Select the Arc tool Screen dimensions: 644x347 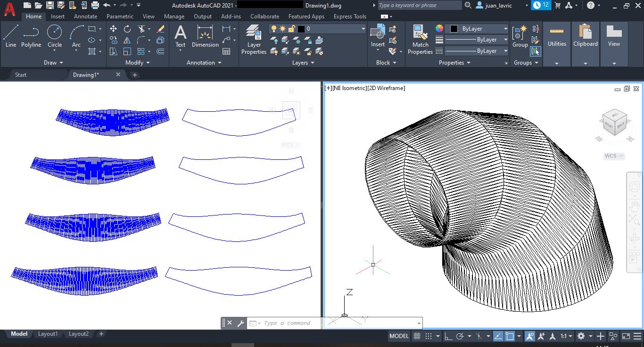[76, 36]
